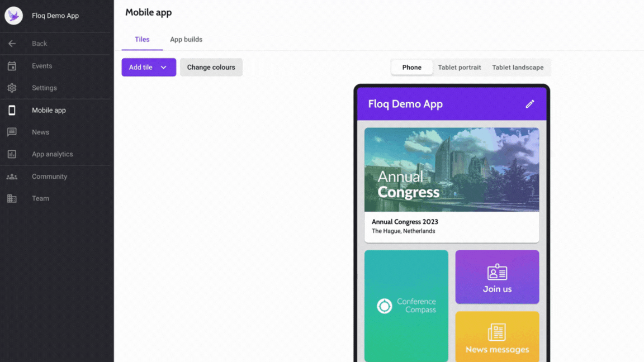Screen dimensions: 644x362
Task: Switch to the Tiles tab
Action: point(142,40)
